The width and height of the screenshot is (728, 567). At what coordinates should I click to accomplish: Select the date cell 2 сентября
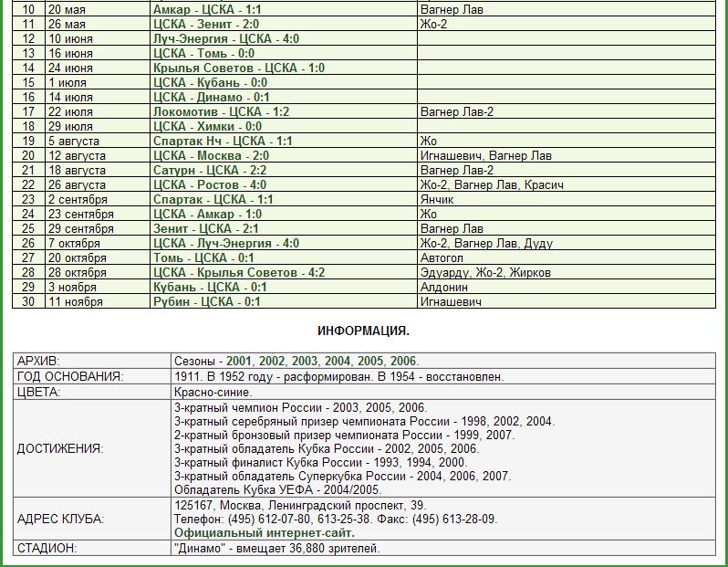coord(98,200)
